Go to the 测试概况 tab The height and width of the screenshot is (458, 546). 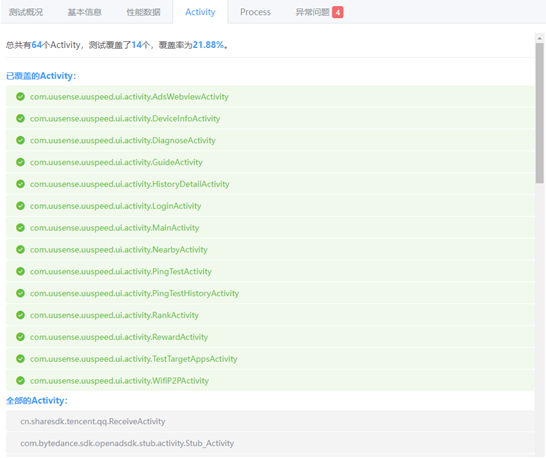pos(26,12)
